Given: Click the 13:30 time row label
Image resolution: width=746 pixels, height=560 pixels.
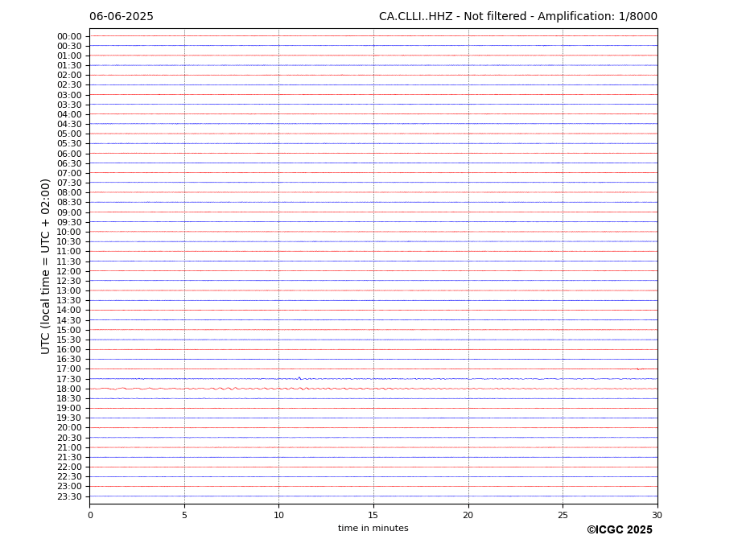Looking at the screenshot, I should pos(69,301).
